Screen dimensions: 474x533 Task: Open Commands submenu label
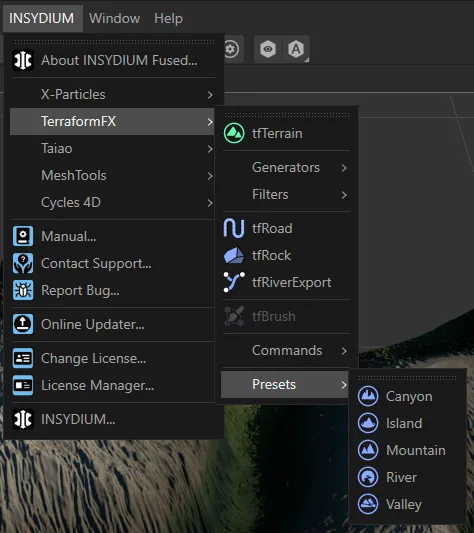point(287,350)
